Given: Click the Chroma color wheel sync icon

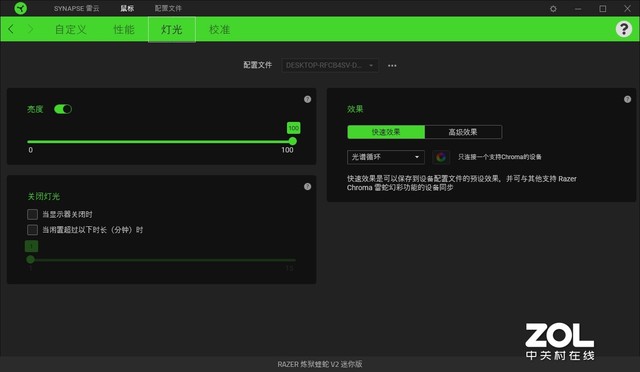Looking at the screenshot, I should pos(441,157).
